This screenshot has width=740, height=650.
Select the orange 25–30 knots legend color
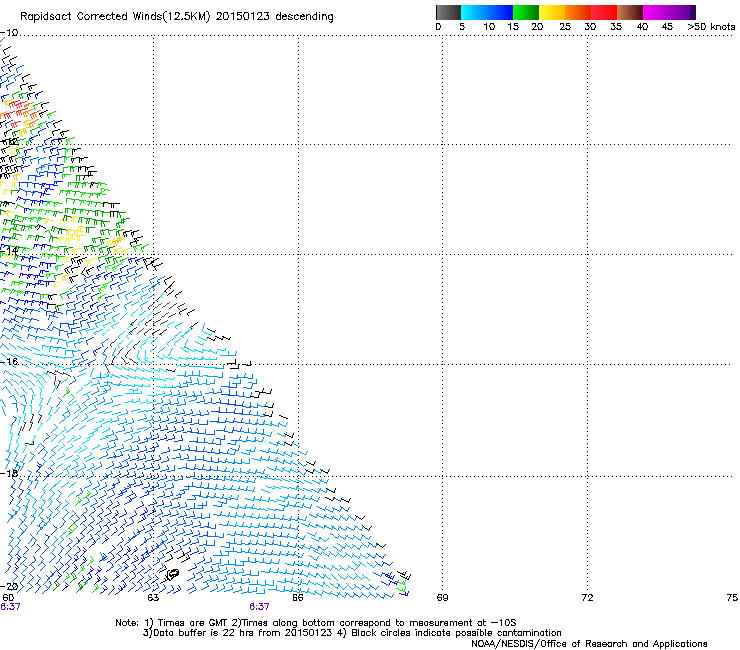578,12
